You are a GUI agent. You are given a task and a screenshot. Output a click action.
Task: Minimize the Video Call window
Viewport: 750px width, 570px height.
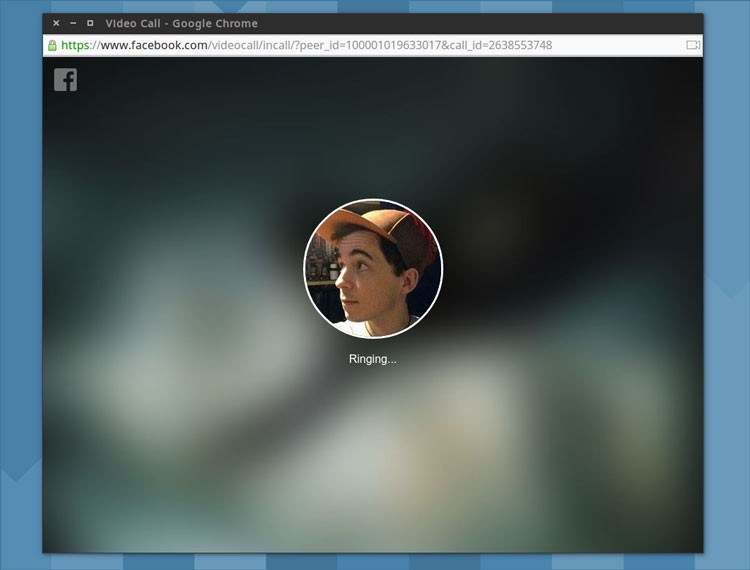[73, 23]
